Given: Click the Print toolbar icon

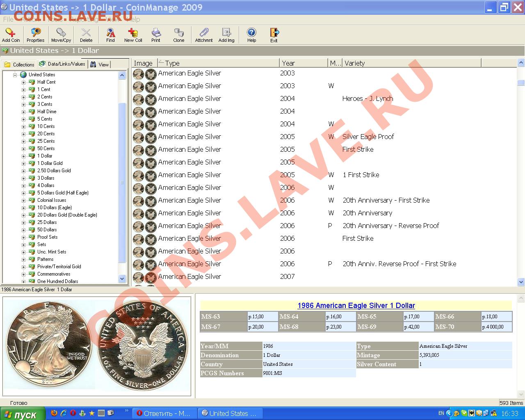Looking at the screenshot, I should 156,35.
